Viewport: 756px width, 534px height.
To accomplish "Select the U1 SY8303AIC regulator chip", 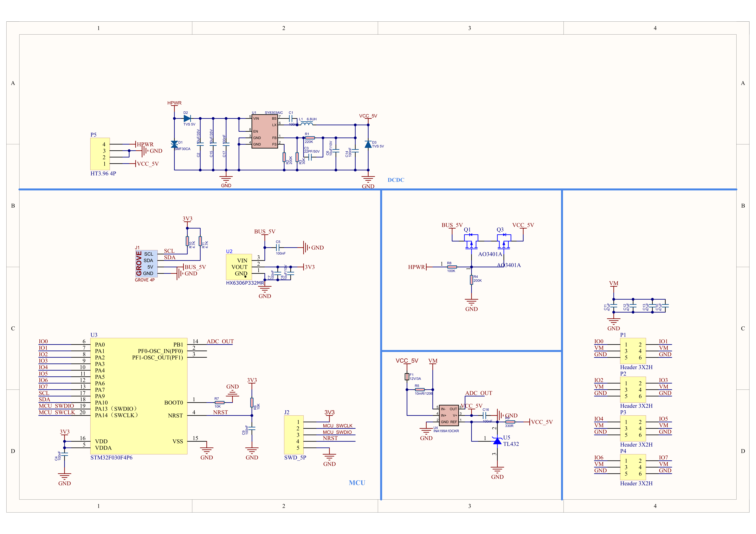I will tap(265, 131).
